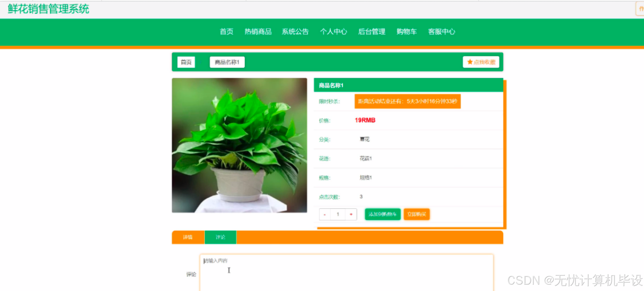Image resolution: width=644 pixels, height=291 pixels.
Task: Open the 热销商品 hot products page
Action: pyautogui.click(x=258, y=32)
